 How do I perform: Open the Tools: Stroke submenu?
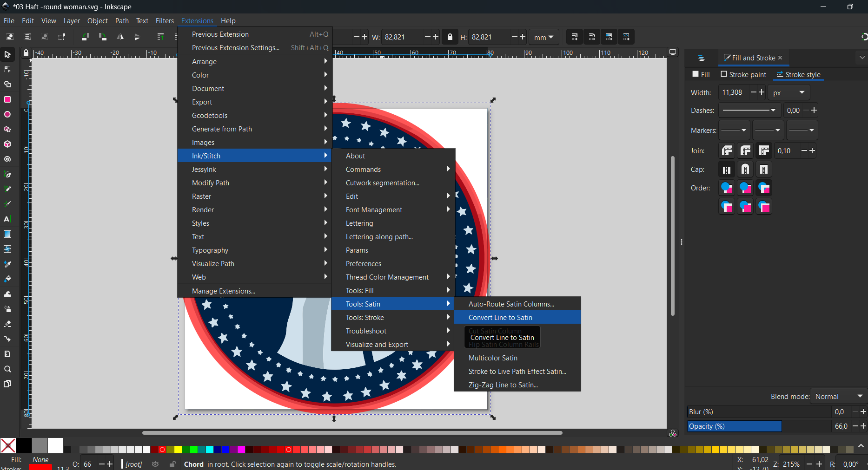tap(393, 317)
